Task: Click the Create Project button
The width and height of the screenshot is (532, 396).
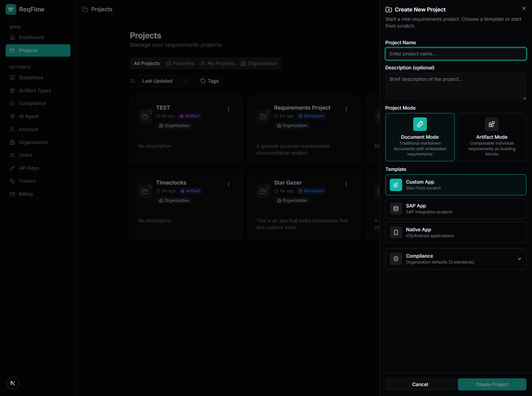Action: (491, 384)
